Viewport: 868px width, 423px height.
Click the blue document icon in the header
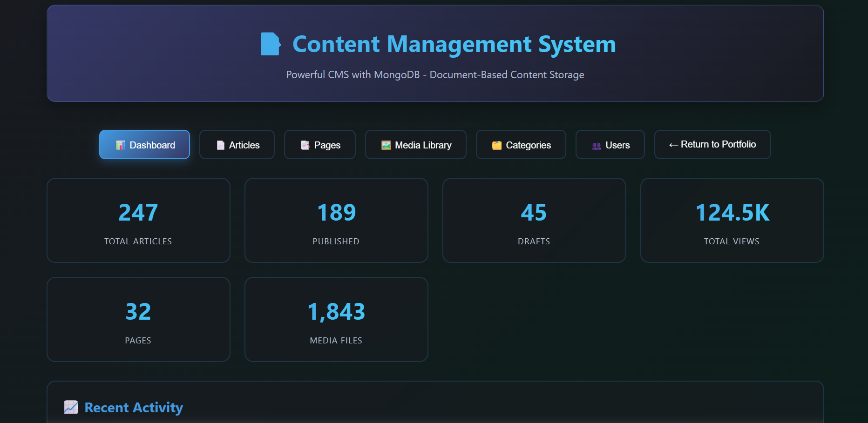[x=271, y=44]
